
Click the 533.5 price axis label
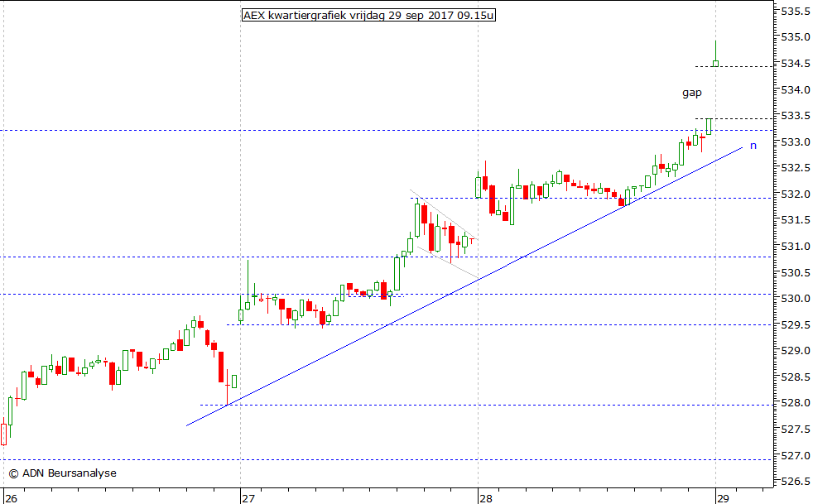coord(796,116)
